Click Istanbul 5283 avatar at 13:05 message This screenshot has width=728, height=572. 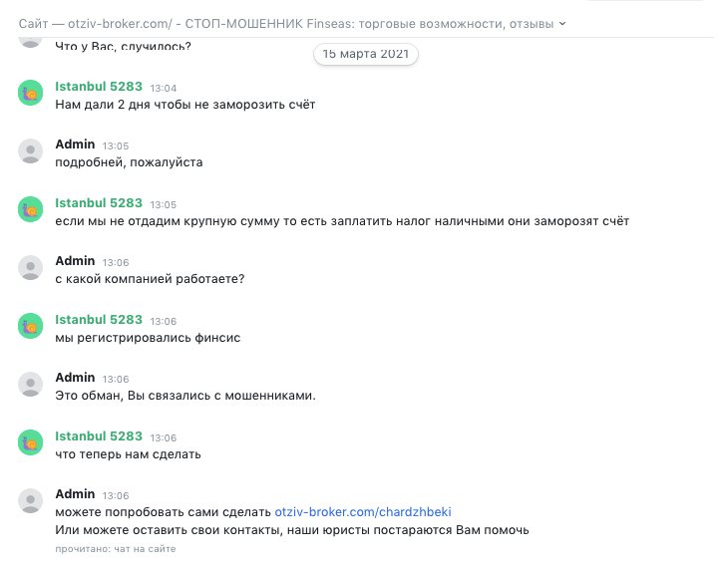pyautogui.click(x=31, y=209)
